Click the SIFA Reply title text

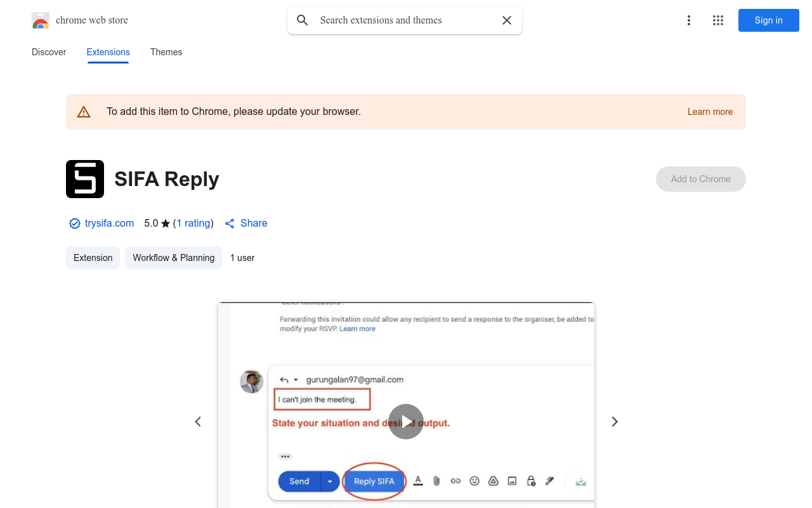(x=167, y=179)
